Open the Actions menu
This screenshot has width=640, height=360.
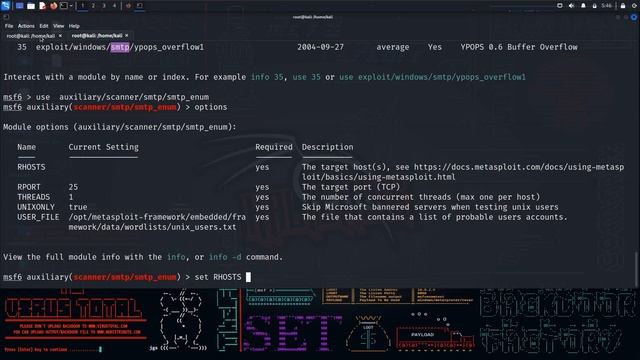tap(26, 26)
